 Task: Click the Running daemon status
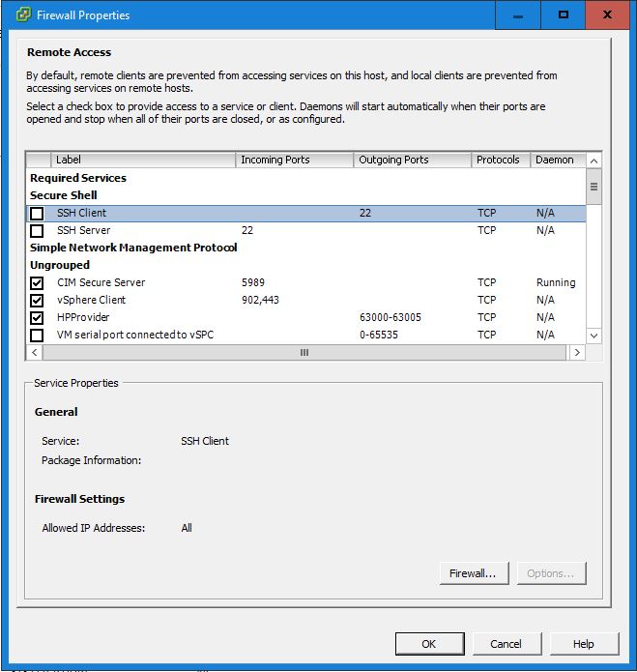[x=556, y=283]
